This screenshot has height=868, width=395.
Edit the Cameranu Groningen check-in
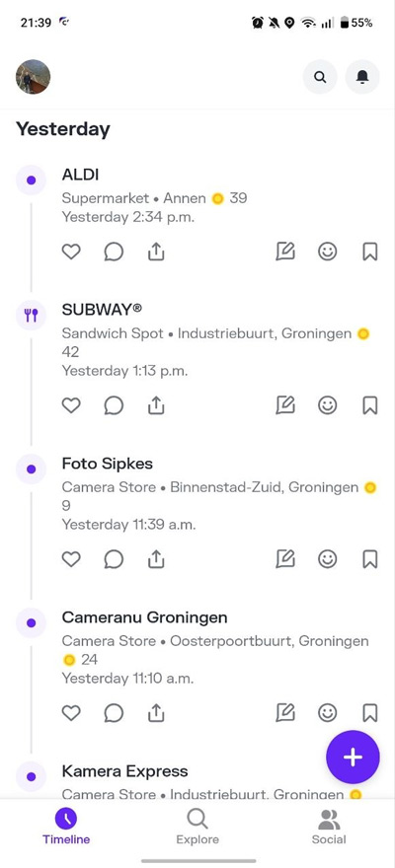pos(285,713)
